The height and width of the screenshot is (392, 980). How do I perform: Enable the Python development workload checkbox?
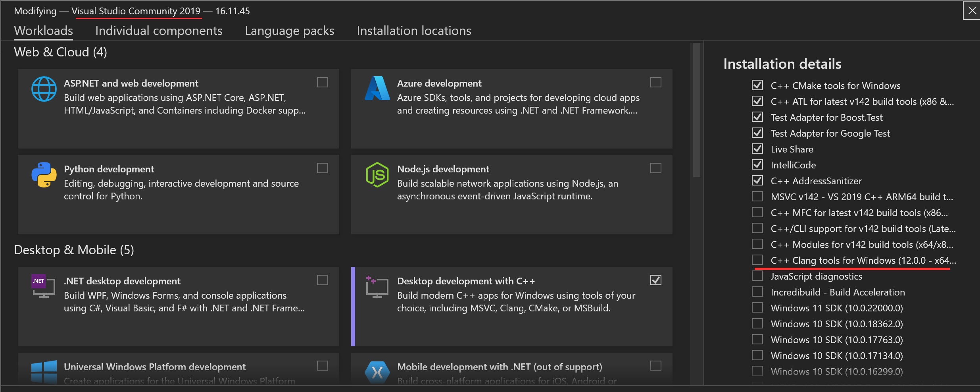(323, 168)
